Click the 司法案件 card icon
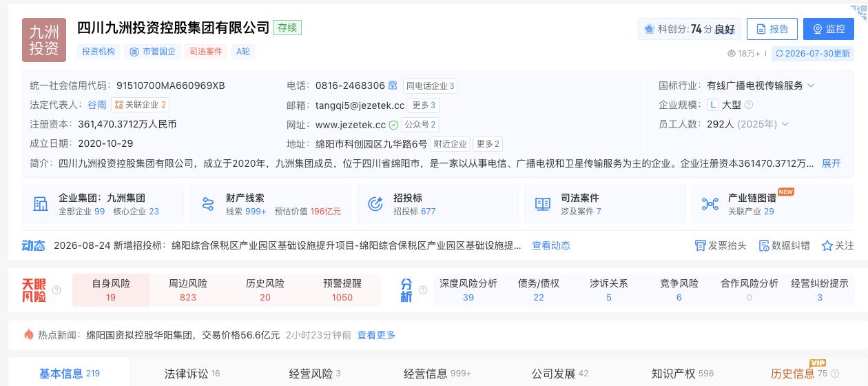This screenshot has width=868, height=386. 543,204
